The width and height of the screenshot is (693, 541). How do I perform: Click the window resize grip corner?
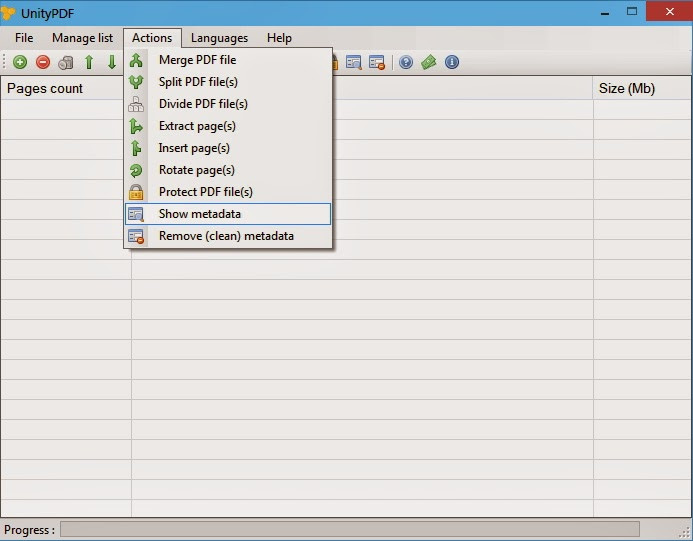(x=686, y=533)
